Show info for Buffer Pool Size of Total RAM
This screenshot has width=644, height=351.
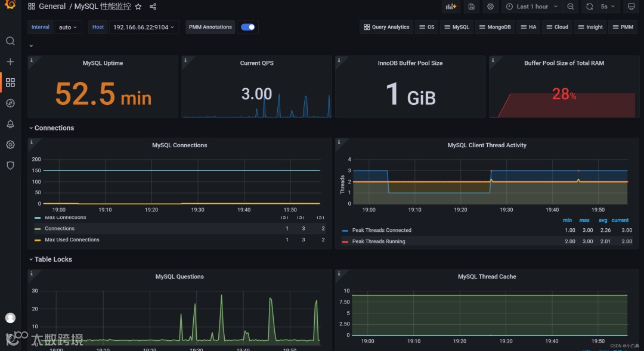[x=493, y=60]
